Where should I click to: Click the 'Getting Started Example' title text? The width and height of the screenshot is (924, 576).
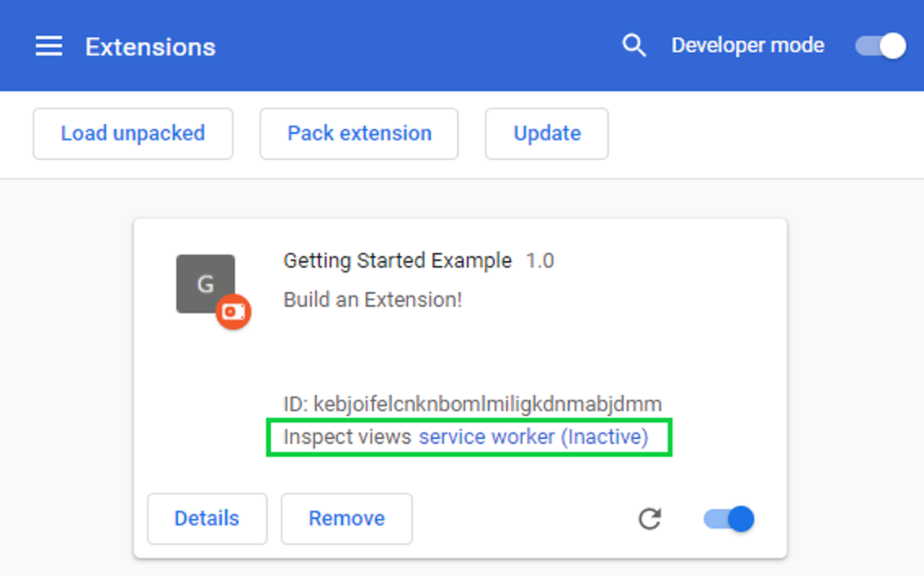pos(398,260)
